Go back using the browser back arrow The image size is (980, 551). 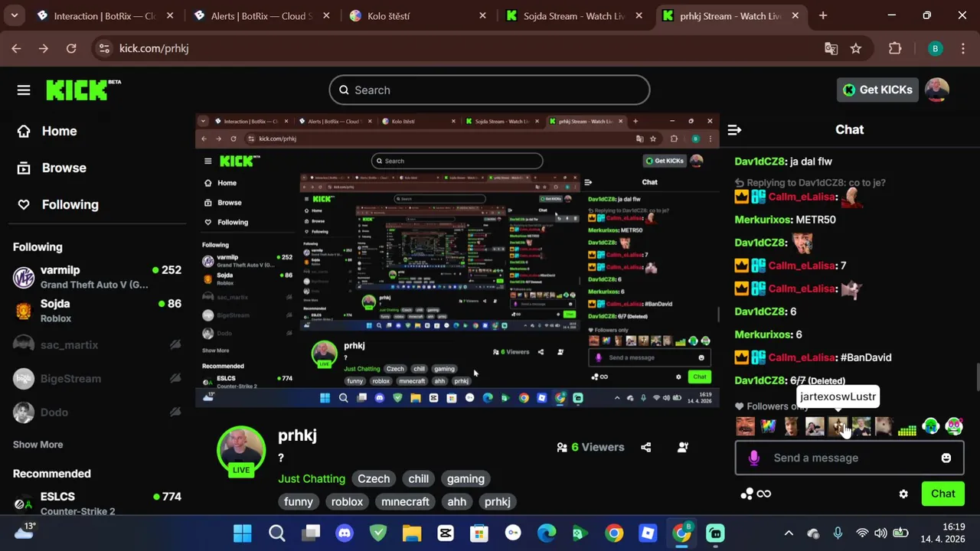16,48
